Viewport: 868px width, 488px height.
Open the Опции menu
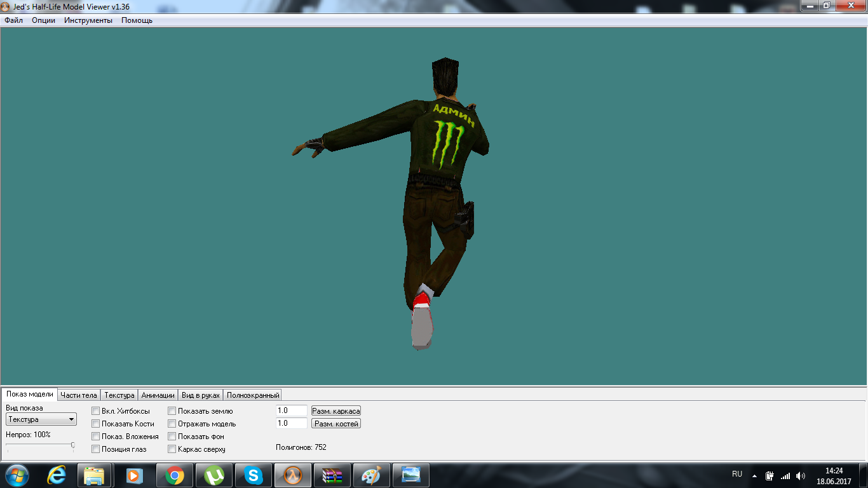pyautogui.click(x=44, y=20)
